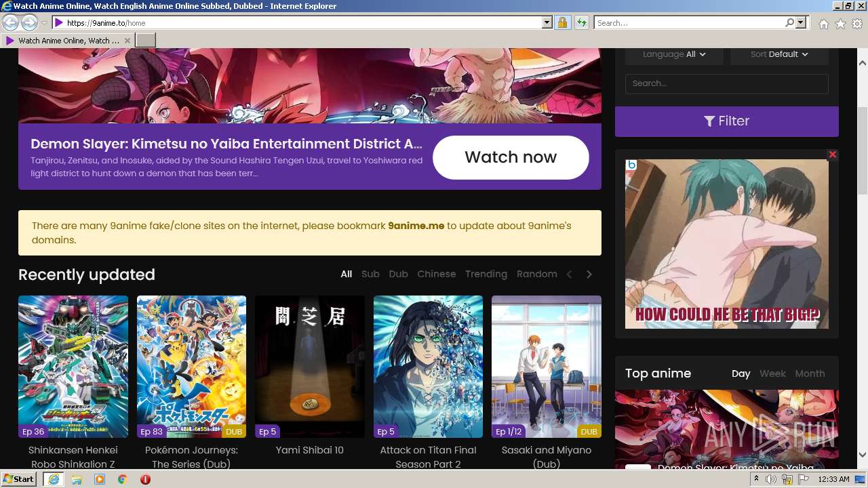Open the media player taskbar icon

[100, 479]
